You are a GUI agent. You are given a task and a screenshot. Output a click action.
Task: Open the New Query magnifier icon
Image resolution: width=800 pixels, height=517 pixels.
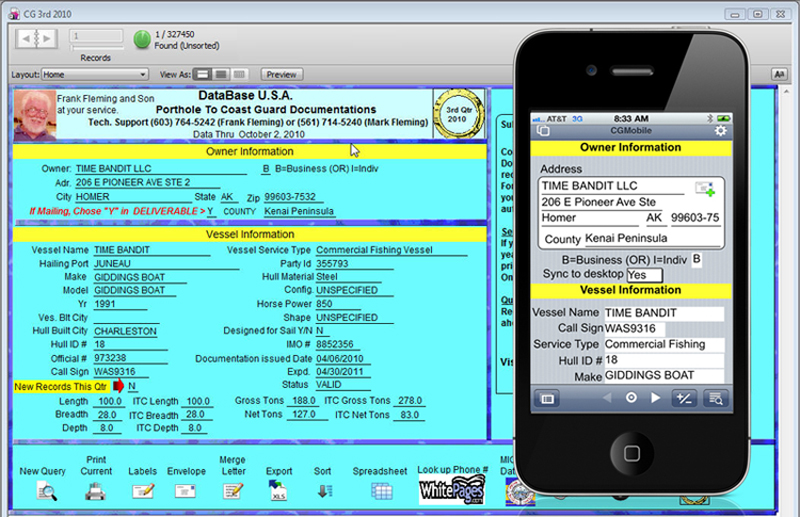pos(46,491)
